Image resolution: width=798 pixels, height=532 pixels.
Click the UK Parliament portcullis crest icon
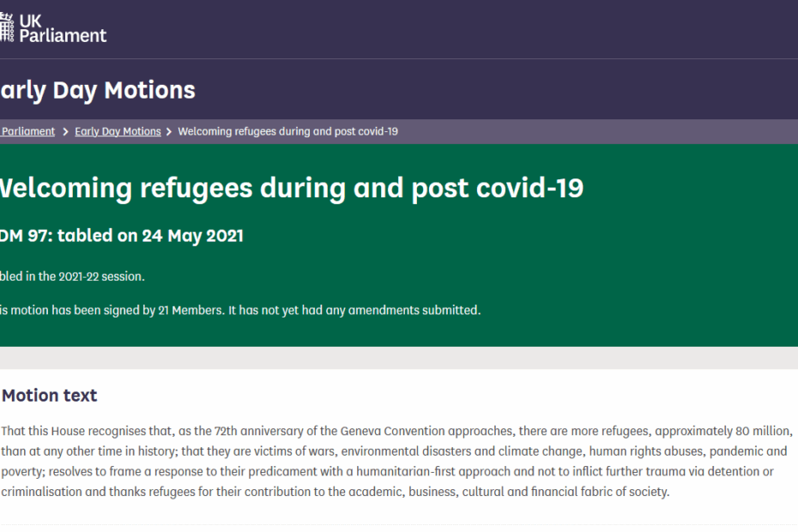[7, 26]
